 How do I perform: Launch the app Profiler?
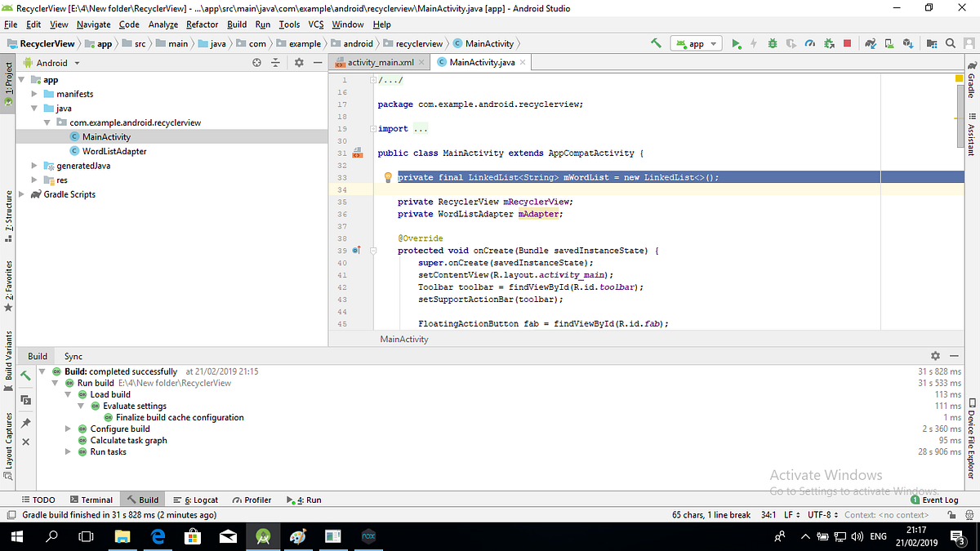coord(809,43)
